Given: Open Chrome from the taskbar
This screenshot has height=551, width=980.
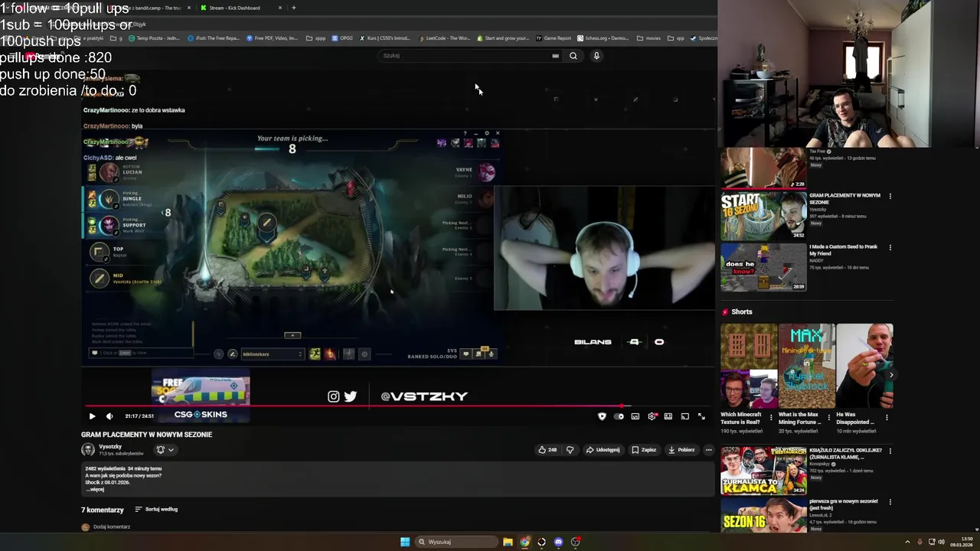Looking at the screenshot, I should click(524, 542).
